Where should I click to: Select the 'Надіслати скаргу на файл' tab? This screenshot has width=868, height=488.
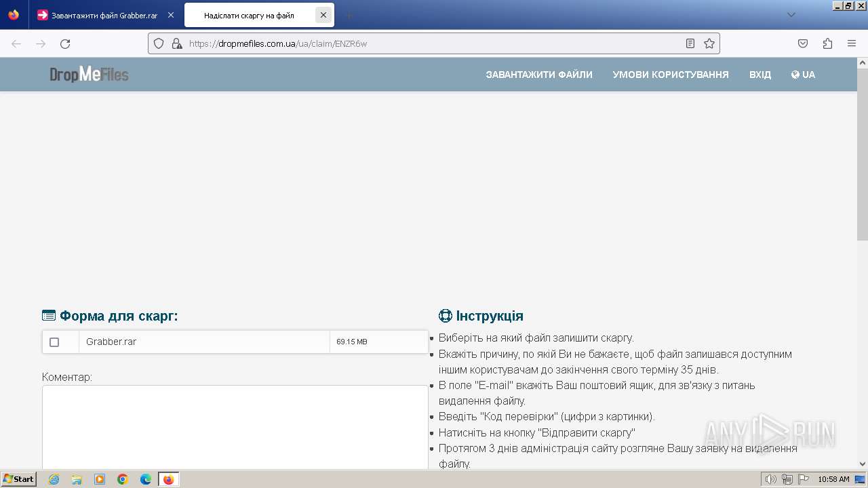249,15
